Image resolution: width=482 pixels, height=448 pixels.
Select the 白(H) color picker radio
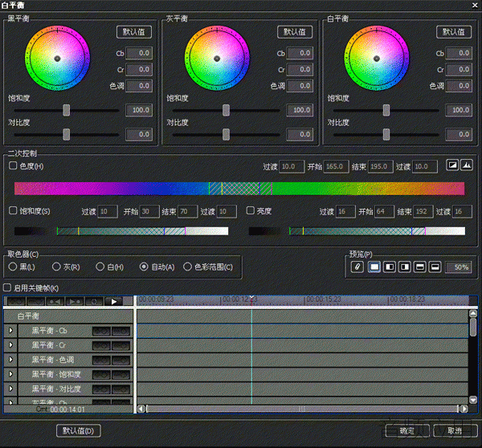point(100,267)
